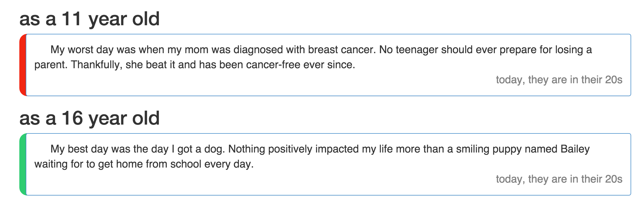Click the number 11 in first heading

[71, 19]
